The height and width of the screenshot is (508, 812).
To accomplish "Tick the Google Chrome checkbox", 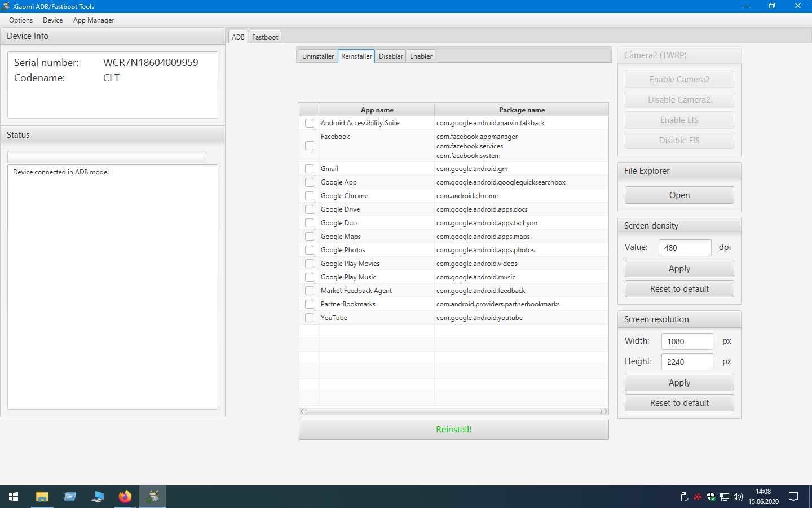I will [x=310, y=196].
